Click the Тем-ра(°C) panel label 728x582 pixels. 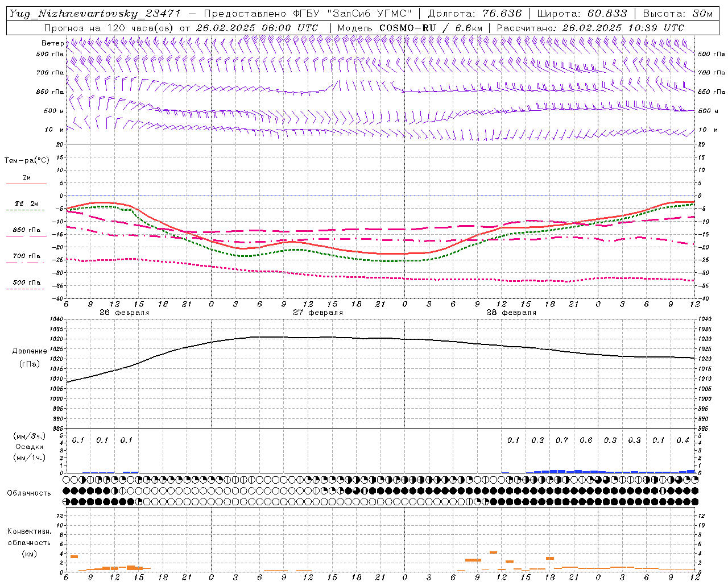click(27, 161)
